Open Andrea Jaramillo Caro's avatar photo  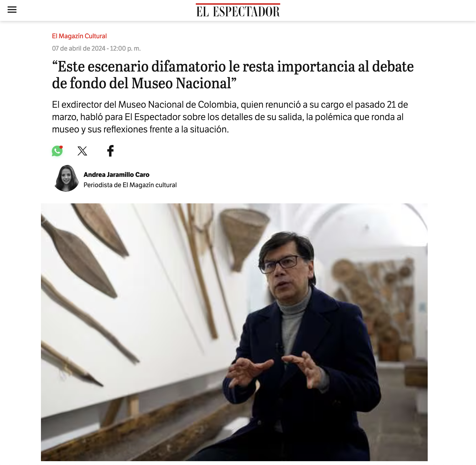(67, 178)
